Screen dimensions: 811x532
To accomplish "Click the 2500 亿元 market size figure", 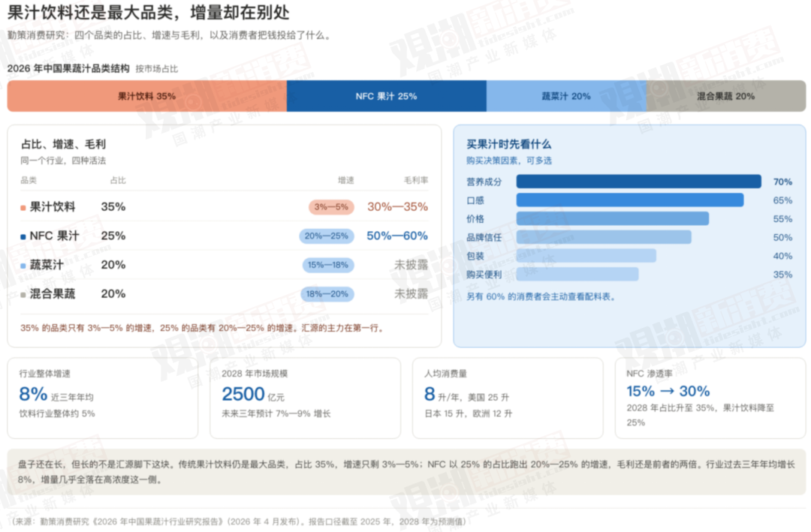I will pos(254,395).
